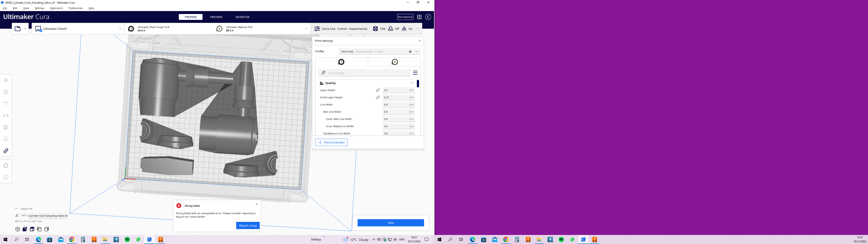Viewport: 868px width, 244px height.
Task: Select the Scale tool
Action: pyautogui.click(x=6, y=92)
